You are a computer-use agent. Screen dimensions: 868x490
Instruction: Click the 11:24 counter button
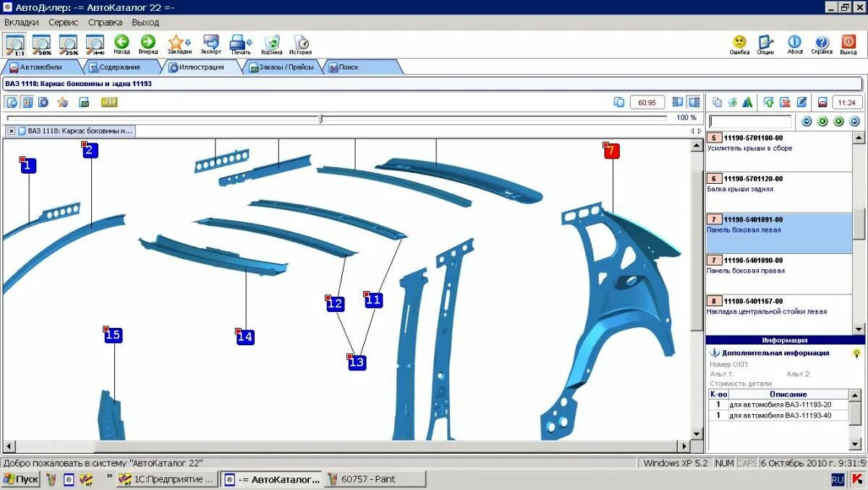pyautogui.click(x=848, y=102)
